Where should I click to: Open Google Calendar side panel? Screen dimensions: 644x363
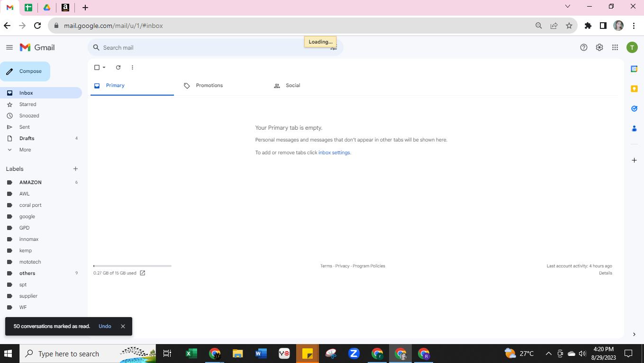click(x=634, y=69)
